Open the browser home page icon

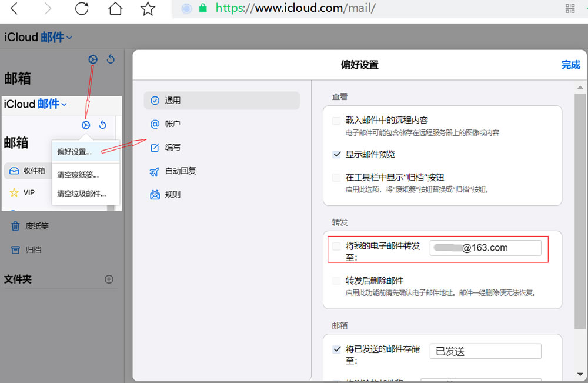pyautogui.click(x=115, y=8)
